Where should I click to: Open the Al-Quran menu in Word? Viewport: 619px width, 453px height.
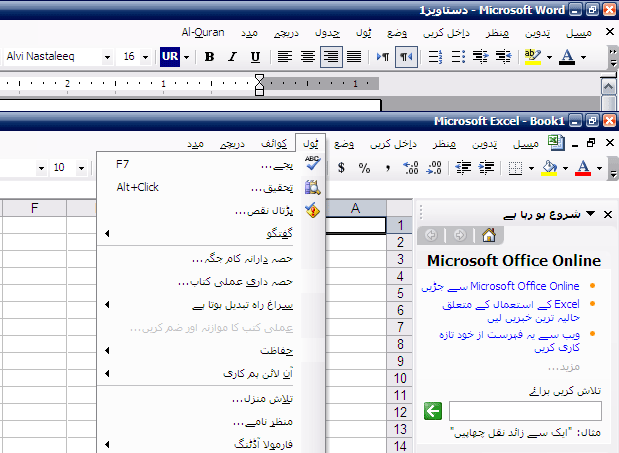point(204,32)
